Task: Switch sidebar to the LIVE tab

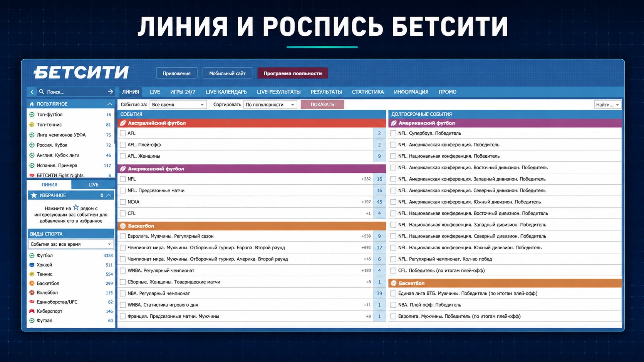Action: point(93,185)
